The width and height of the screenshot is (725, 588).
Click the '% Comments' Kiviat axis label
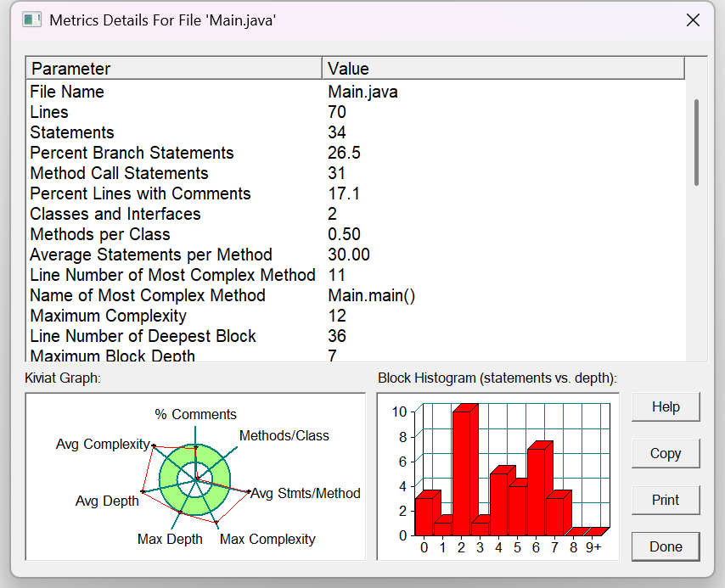pyautogui.click(x=195, y=414)
